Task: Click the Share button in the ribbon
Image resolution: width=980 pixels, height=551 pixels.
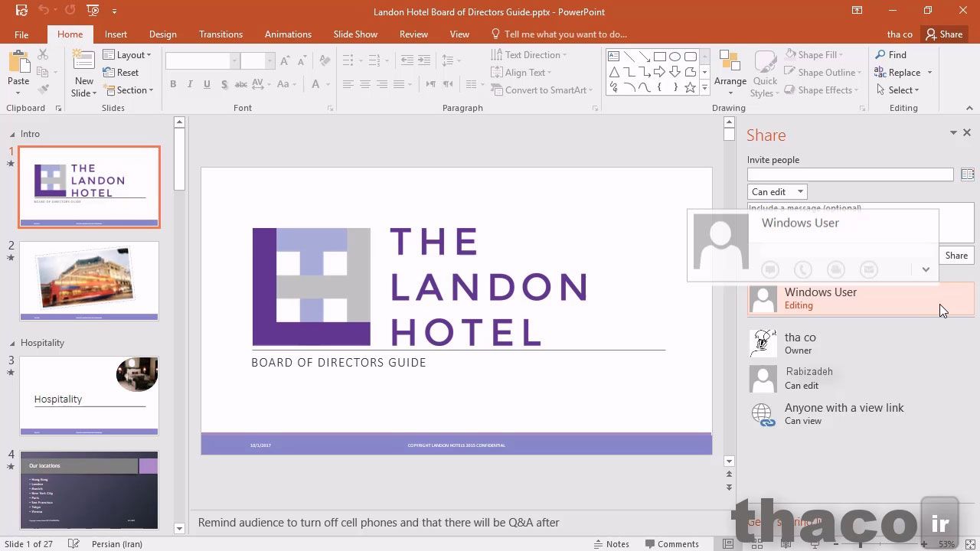Action: 943,34
